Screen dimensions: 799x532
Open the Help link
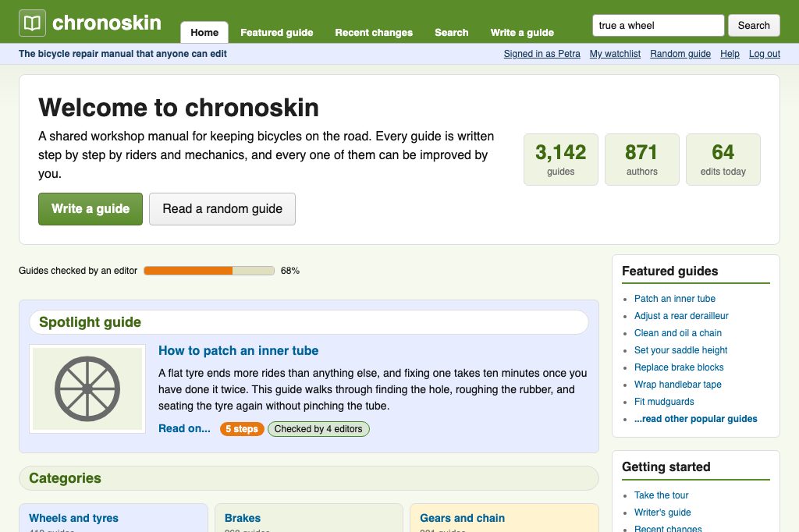(x=730, y=54)
